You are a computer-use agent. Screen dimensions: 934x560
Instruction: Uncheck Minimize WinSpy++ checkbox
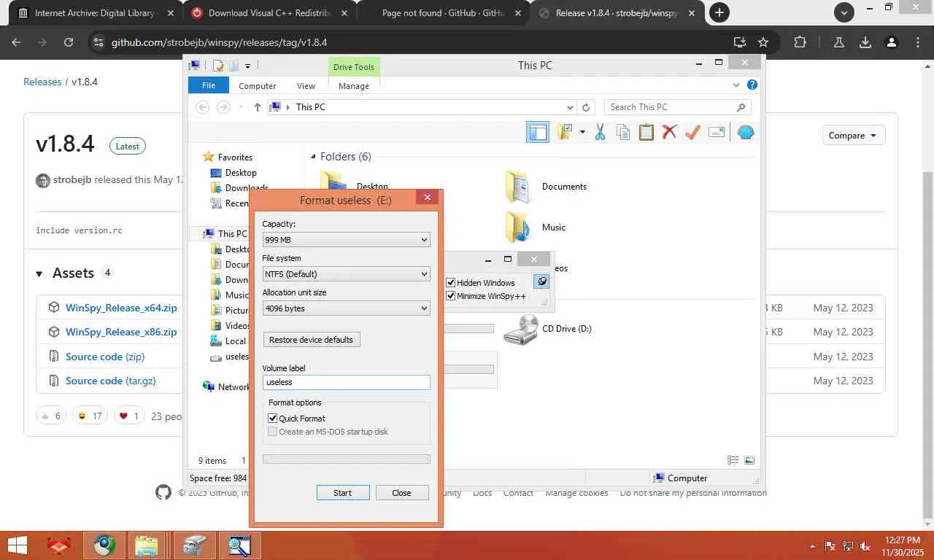point(451,296)
